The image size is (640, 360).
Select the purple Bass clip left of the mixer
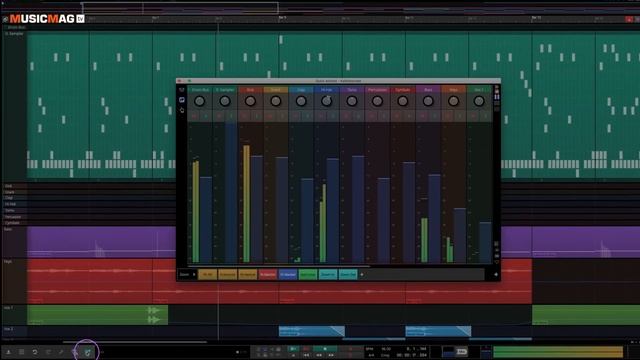click(101, 242)
